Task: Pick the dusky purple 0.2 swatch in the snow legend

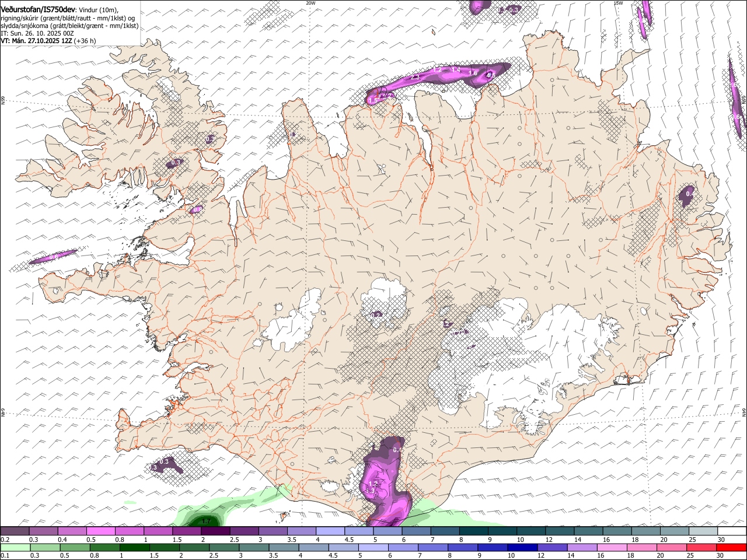Action: coord(15,531)
